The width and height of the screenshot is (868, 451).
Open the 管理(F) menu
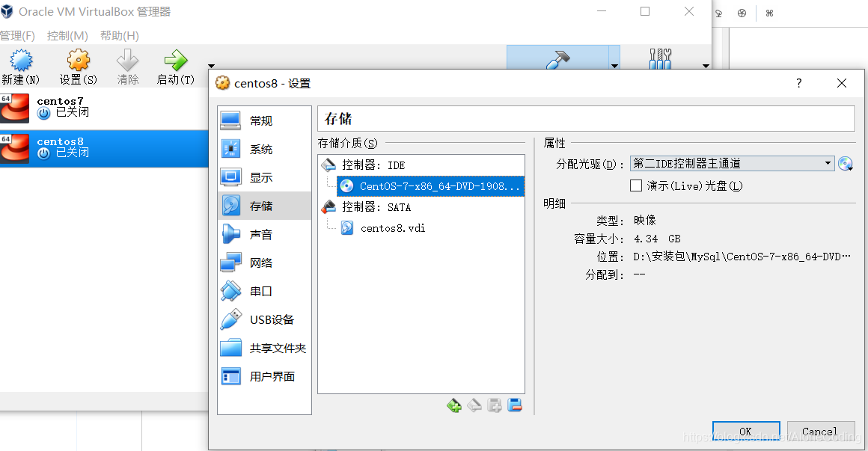[17, 36]
